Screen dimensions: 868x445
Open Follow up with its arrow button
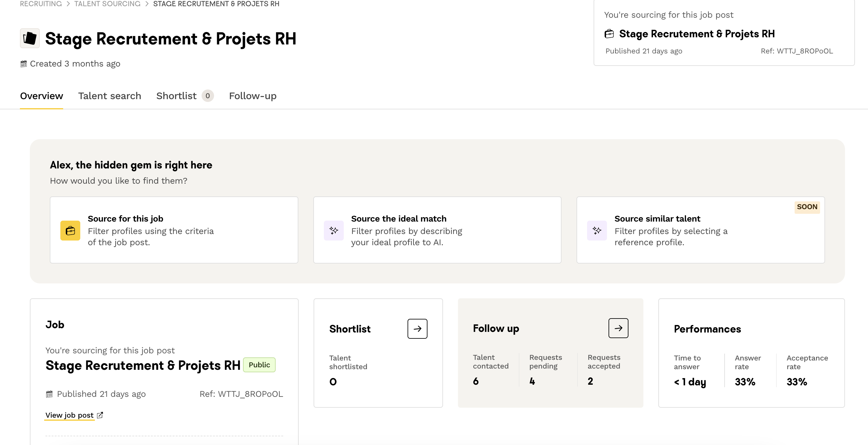click(x=618, y=328)
